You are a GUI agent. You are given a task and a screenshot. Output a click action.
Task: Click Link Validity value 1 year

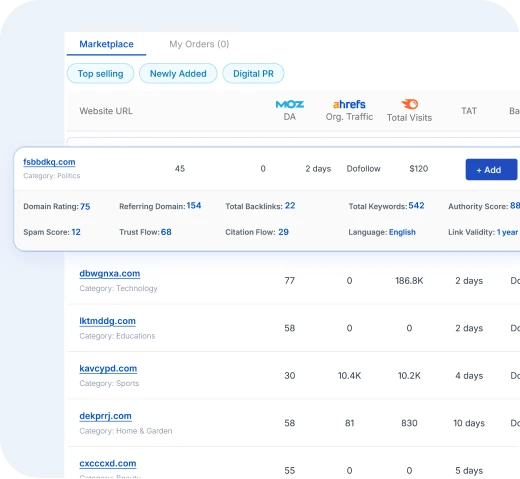point(507,232)
